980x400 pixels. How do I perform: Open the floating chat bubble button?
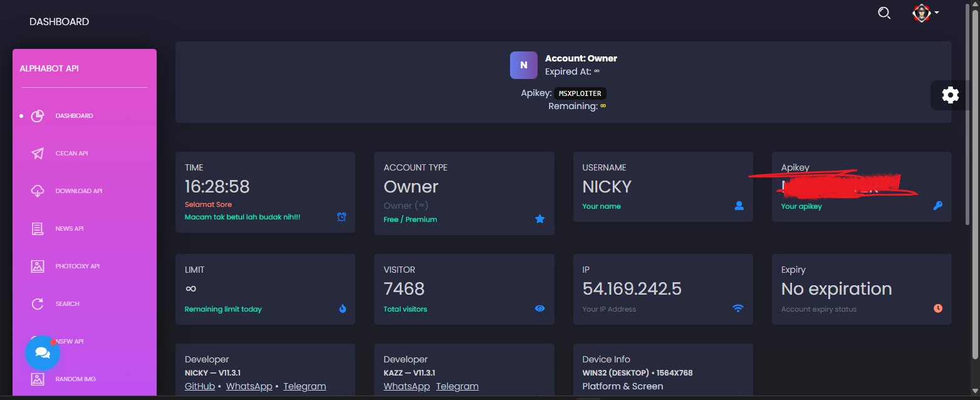click(x=43, y=353)
